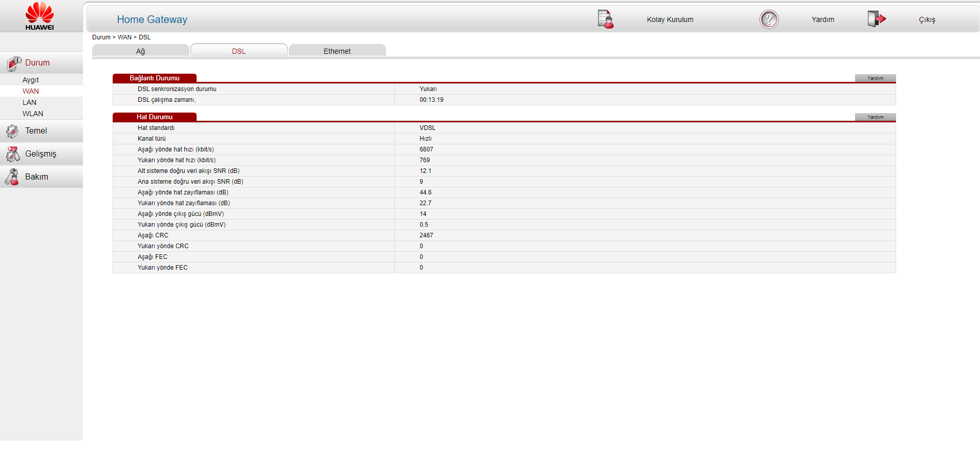Click the Ana sisteme doğru SNR label
The width and height of the screenshot is (980, 459).
pyautogui.click(x=190, y=182)
